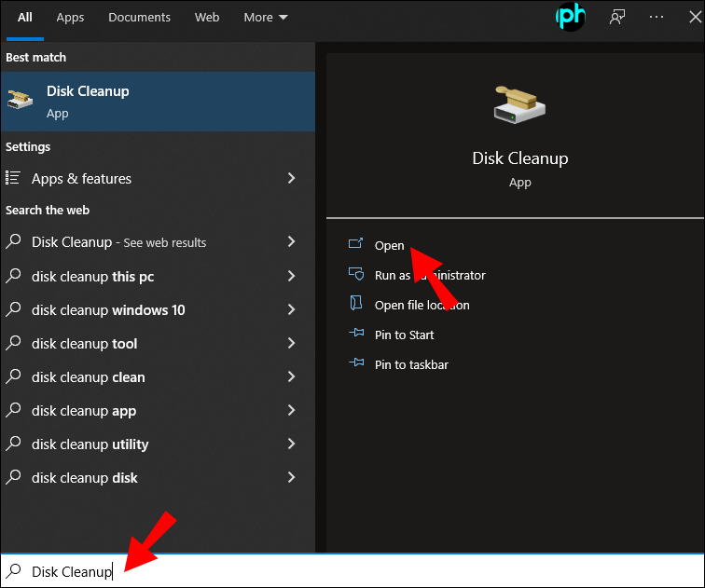
Task: Choose Pin to taskbar option
Action: click(411, 364)
